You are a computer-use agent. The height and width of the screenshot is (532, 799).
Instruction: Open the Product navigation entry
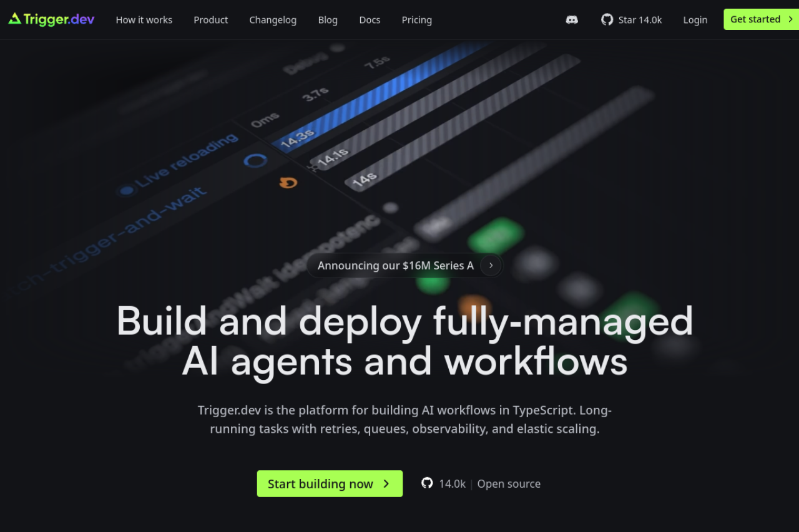pyautogui.click(x=210, y=19)
